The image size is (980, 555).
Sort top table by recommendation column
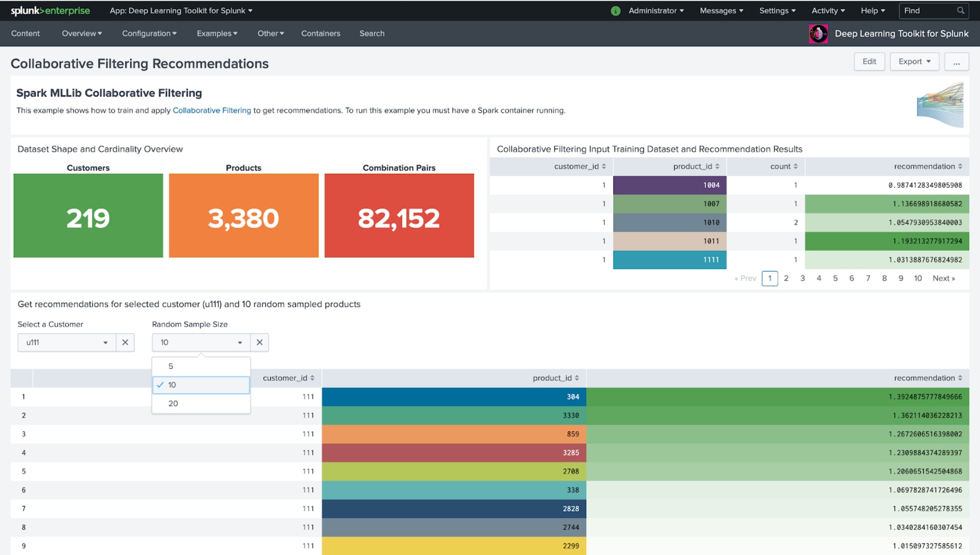[928, 166]
